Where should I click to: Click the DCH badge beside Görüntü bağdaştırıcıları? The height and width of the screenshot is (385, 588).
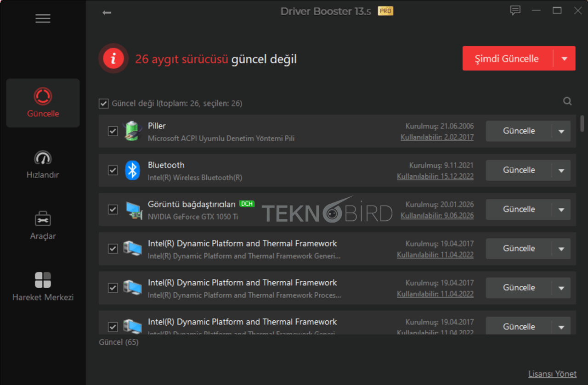tap(247, 204)
